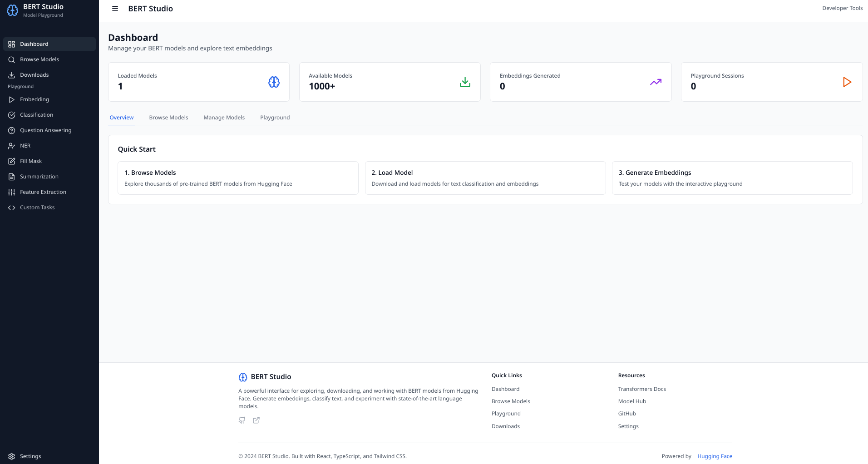
Task: Open the external link icon in footer
Action: (x=256, y=420)
